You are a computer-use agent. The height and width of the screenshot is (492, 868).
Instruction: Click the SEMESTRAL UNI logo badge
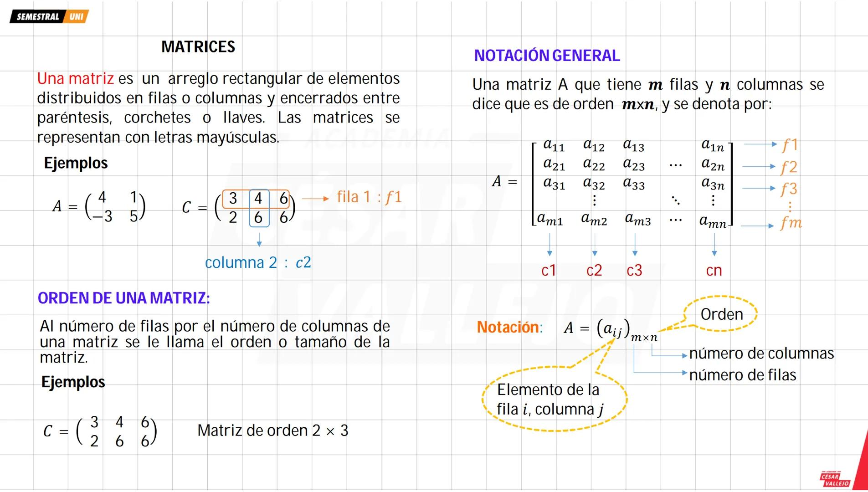click(x=49, y=17)
